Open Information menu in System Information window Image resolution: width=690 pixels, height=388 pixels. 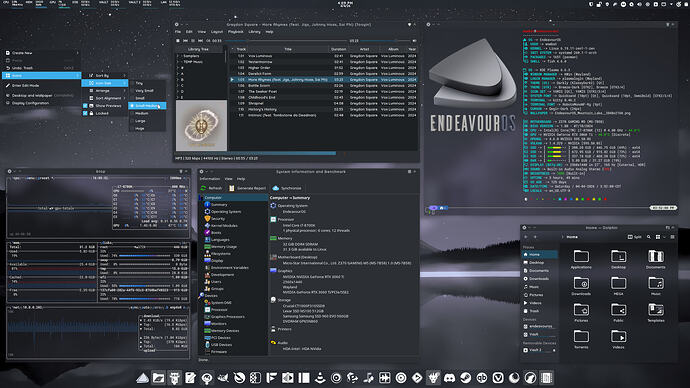(209, 179)
